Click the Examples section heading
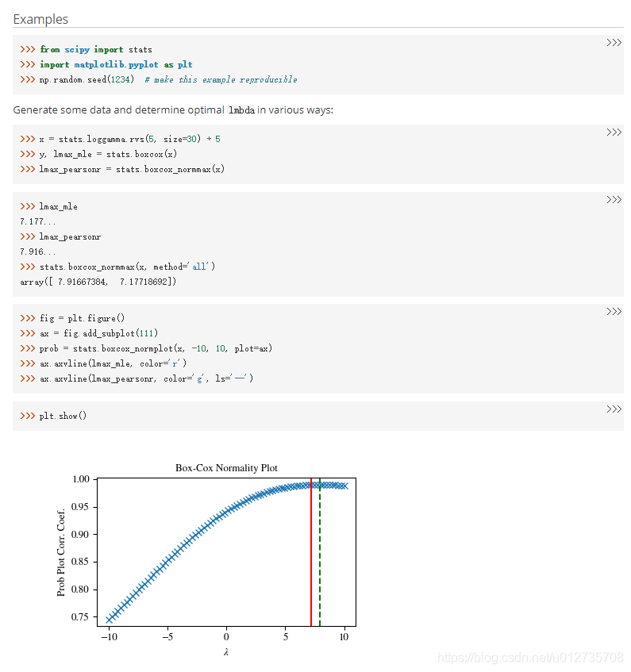The image size is (631, 672). click(40, 19)
